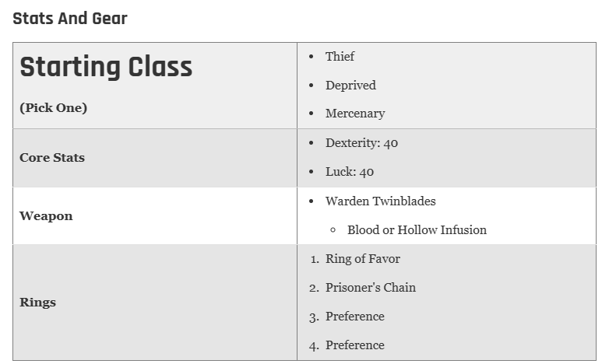Select the Mercenary class entry
Screen dimensions: 602x364
355,114
